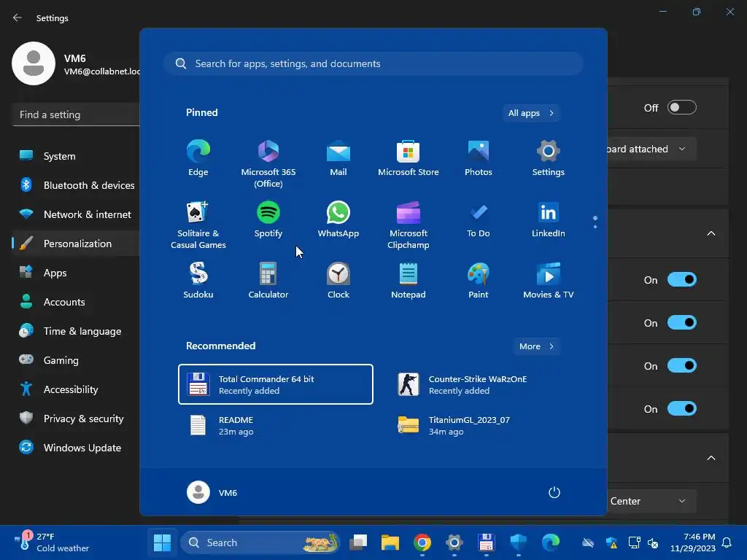This screenshot has height=560, width=747.
Task: Open Google Chrome from the taskbar
Action: [422, 542]
